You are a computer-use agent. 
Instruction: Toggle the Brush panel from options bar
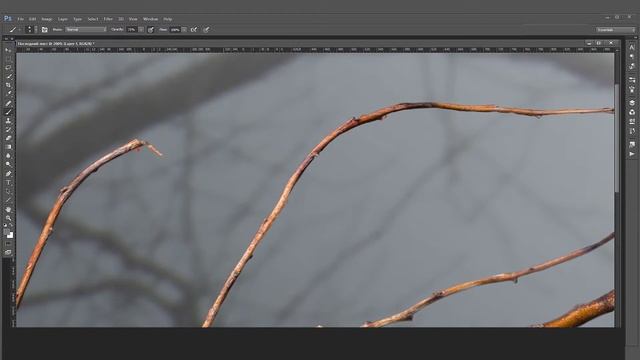[x=44, y=29]
